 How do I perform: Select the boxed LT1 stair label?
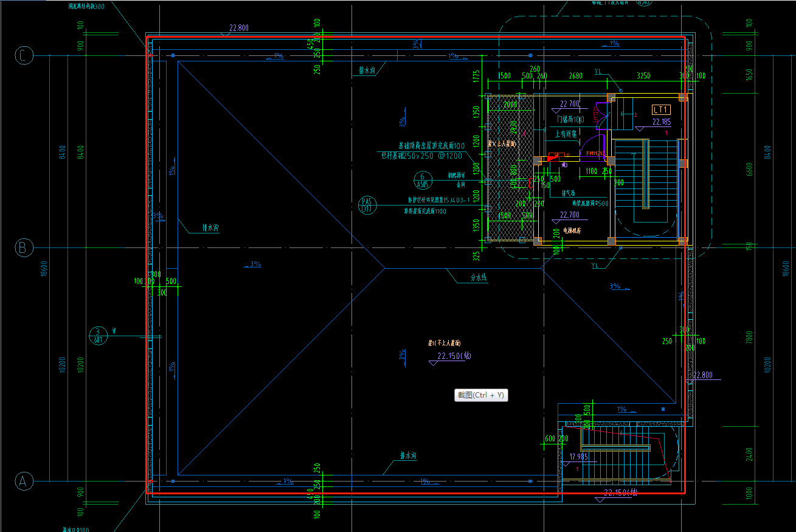click(660, 110)
